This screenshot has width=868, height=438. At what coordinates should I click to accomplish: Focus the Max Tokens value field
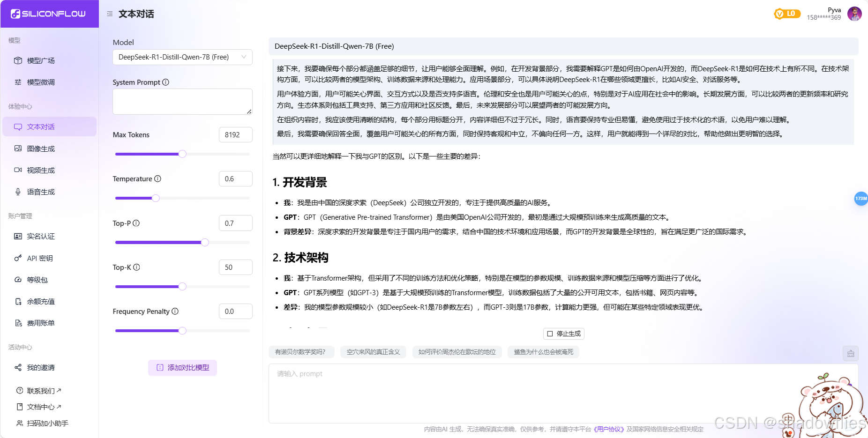[x=236, y=134]
